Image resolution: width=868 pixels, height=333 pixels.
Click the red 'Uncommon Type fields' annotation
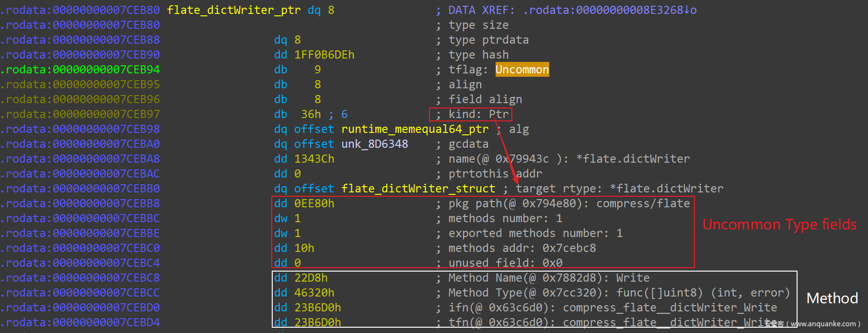coord(779,225)
